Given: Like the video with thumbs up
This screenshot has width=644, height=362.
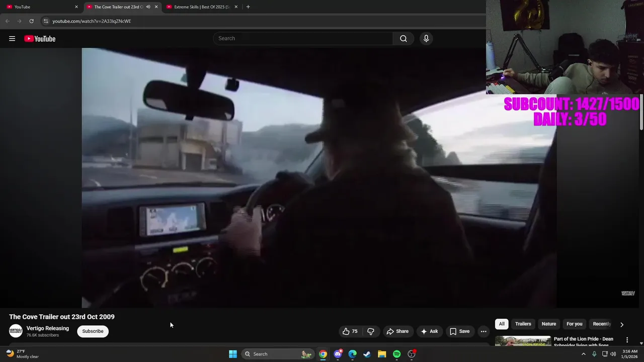Looking at the screenshot, I should pyautogui.click(x=350, y=331).
